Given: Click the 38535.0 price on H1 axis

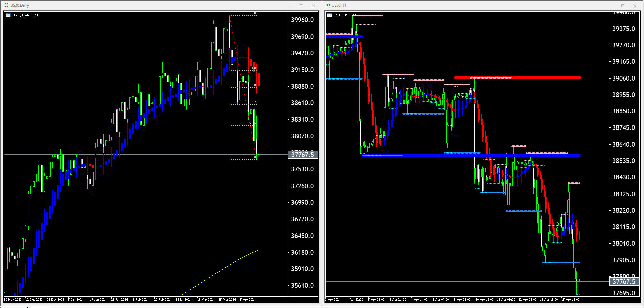Looking at the screenshot, I should (x=624, y=161).
